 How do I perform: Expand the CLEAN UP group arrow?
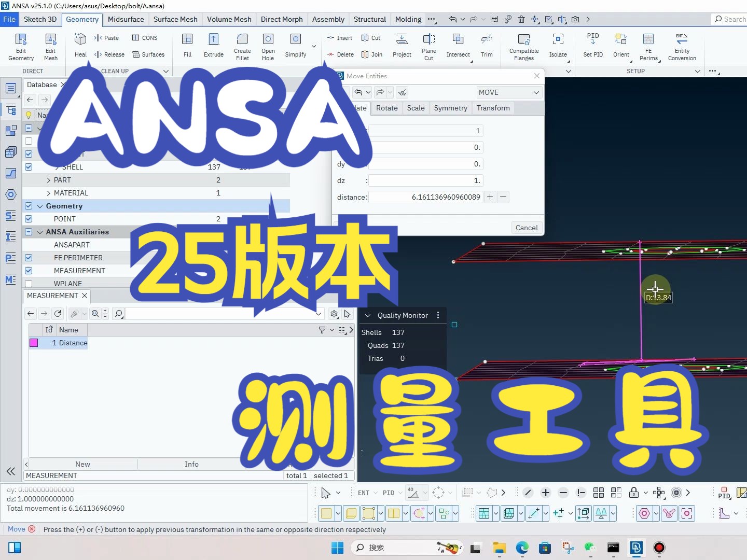tap(166, 71)
